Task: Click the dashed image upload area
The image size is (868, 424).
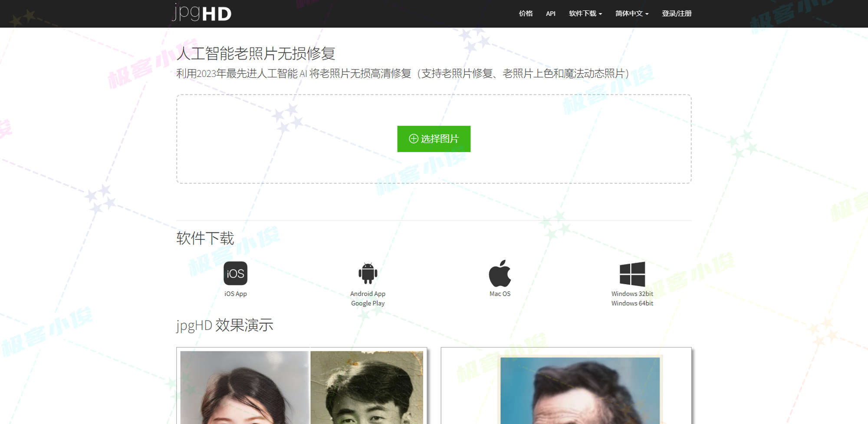Action: [434, 139]
